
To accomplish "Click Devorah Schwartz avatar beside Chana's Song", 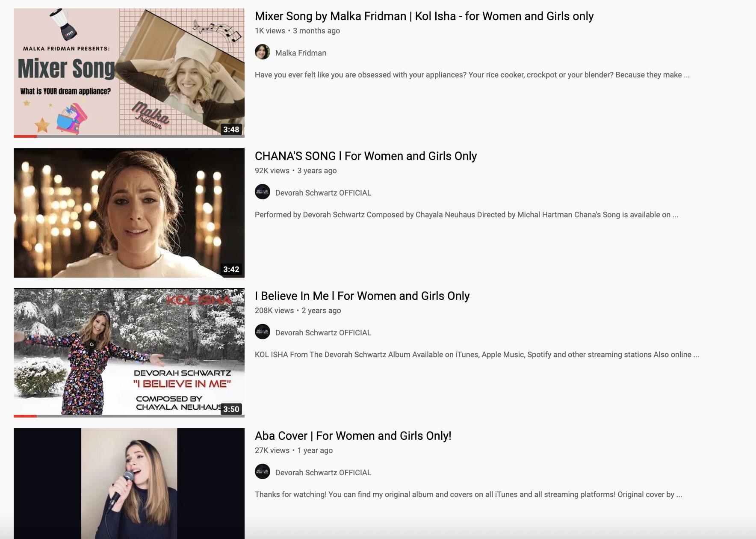I will 263,192.
